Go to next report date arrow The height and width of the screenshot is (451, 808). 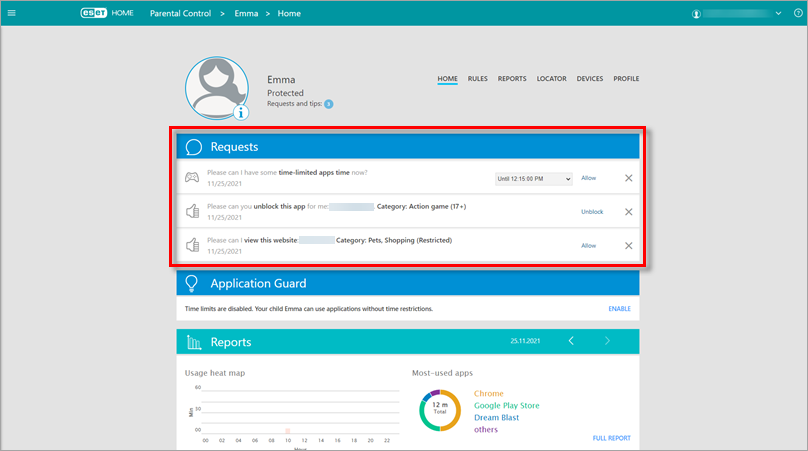pos(607,341)
